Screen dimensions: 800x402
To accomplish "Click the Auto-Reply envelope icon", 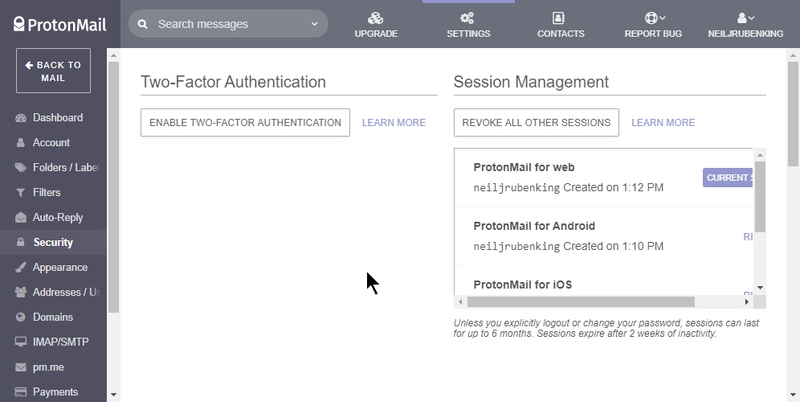I will [x=20, y=218].
